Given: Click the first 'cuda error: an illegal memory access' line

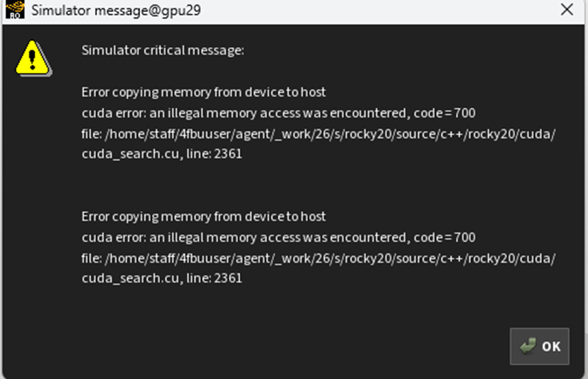Looking at the screenshot, I should click(279, 113).
